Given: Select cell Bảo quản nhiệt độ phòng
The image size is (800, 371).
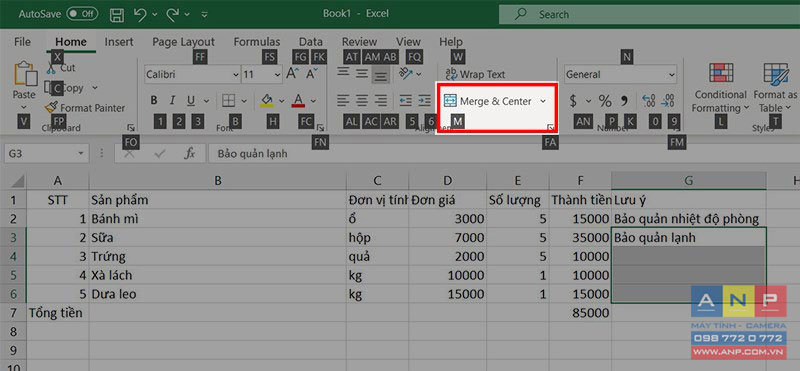Looking at the screenshot, I should [689, 219].
